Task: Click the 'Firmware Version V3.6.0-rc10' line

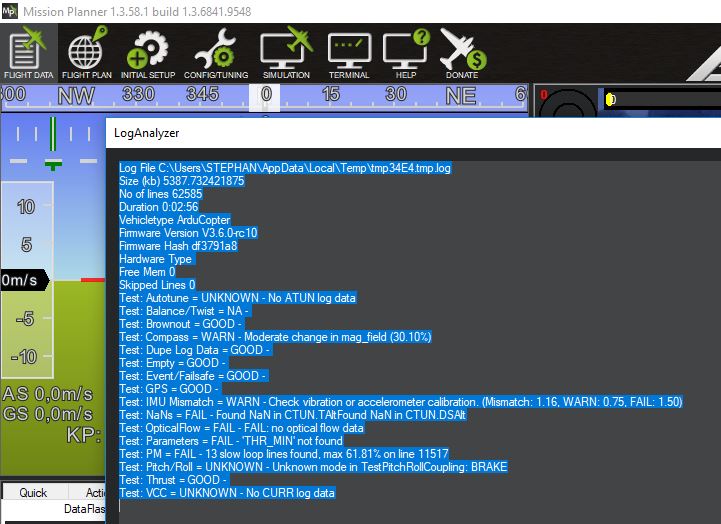Action: (x=188, y=233)
